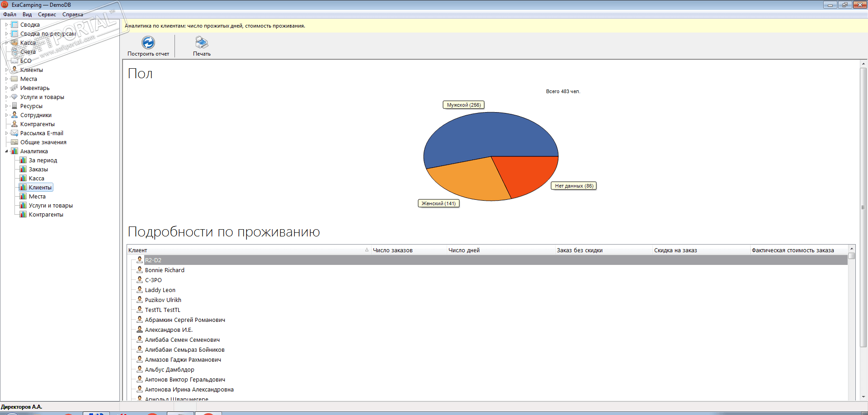Open the Сервис menu
868x415 pixels.
pos(47,14)
